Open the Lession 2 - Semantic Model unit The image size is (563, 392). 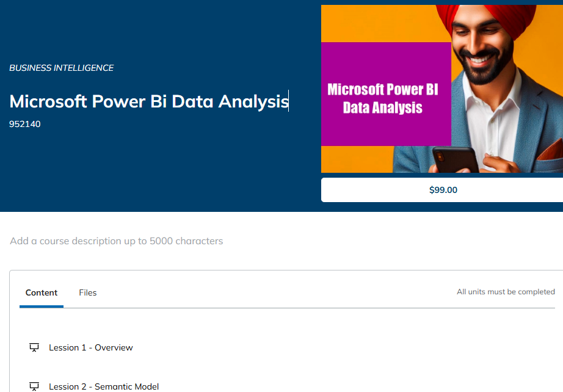tap(104, 387)
